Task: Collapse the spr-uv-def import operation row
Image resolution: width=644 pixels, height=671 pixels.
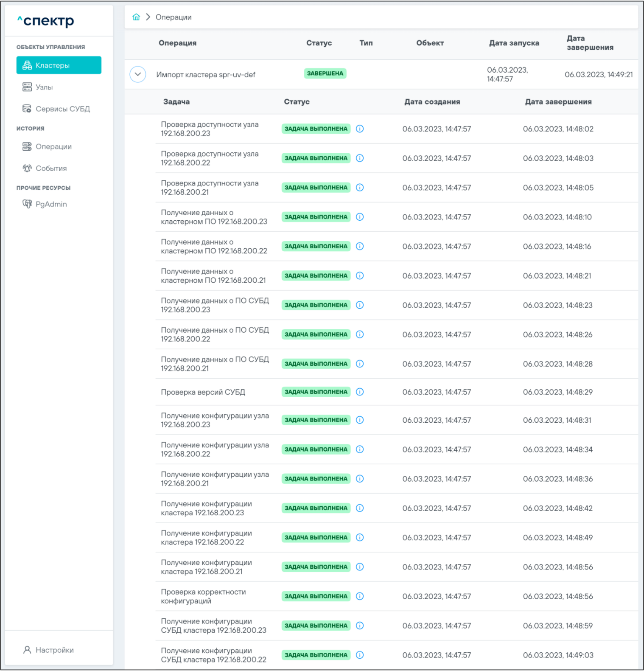Action: (138, 74)
